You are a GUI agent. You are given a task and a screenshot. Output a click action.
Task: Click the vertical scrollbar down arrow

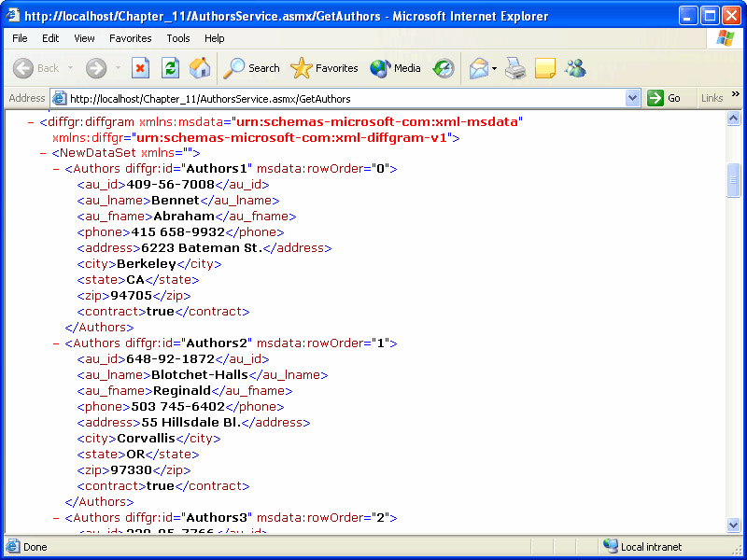point(734,527)
